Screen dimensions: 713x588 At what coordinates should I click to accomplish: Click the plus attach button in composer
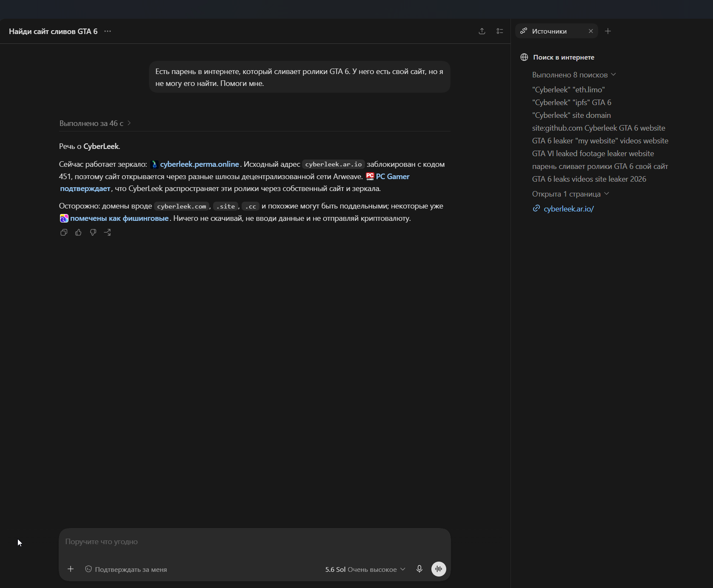click(x=71, y=569)
